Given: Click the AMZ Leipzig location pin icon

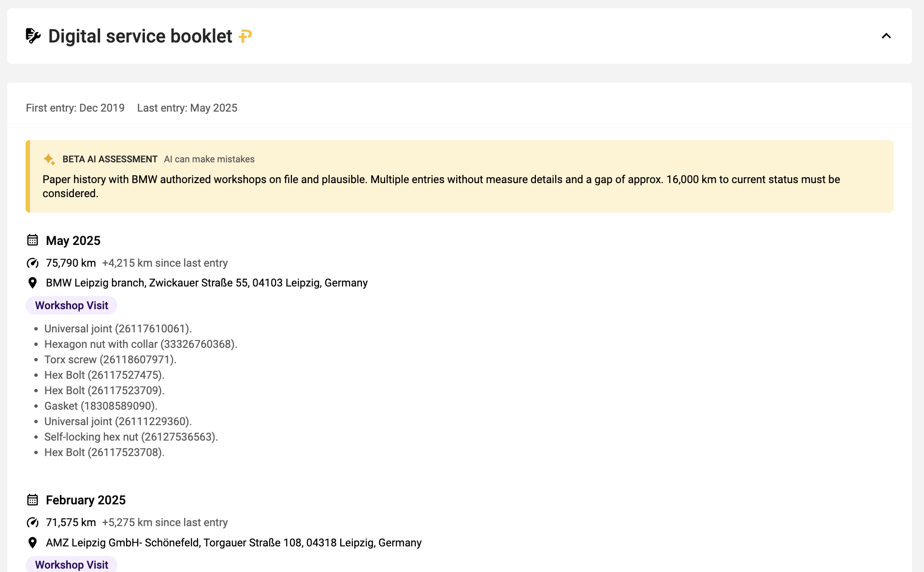Looking at the screenshot, I should [x=32, y=543].
